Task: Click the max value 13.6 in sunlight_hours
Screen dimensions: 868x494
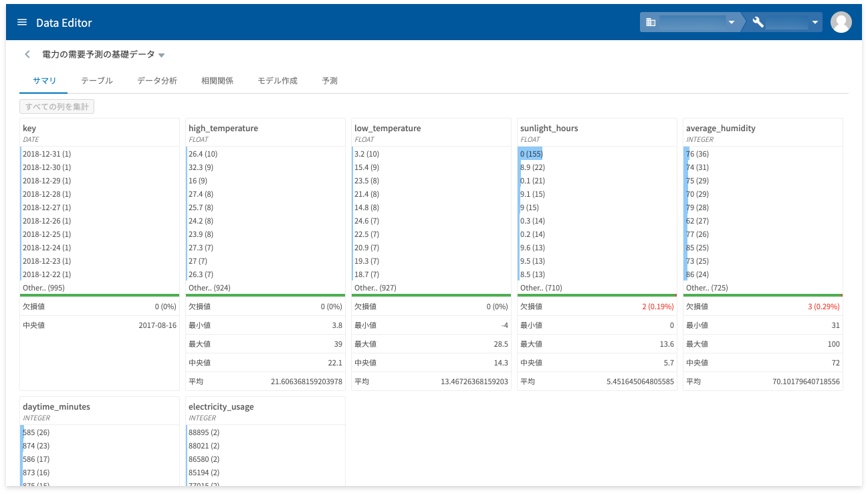Action: [x=667, y=344]
